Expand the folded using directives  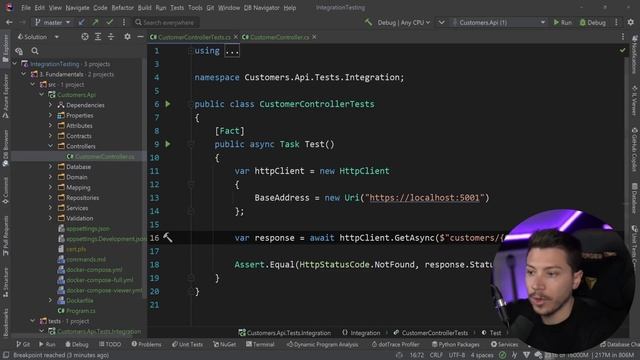pyautogui.click(x=232, y=51)
